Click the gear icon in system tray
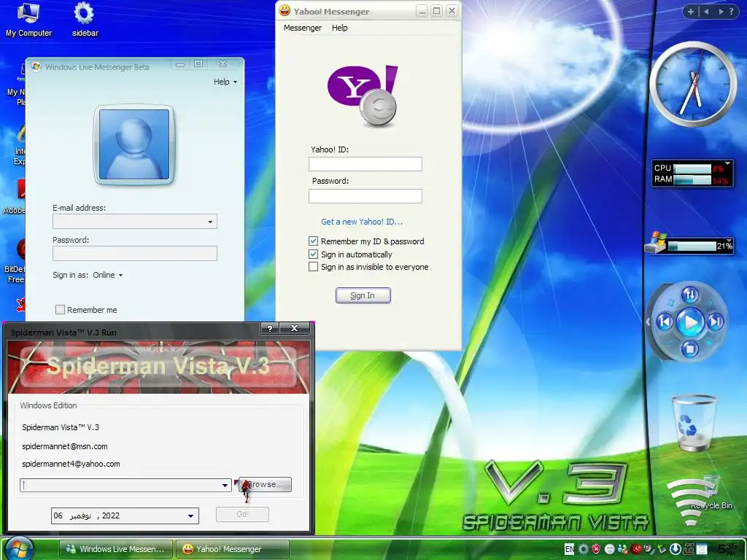Screen dimensions: 747x560 pyautogui.click(x=583, y=549)
